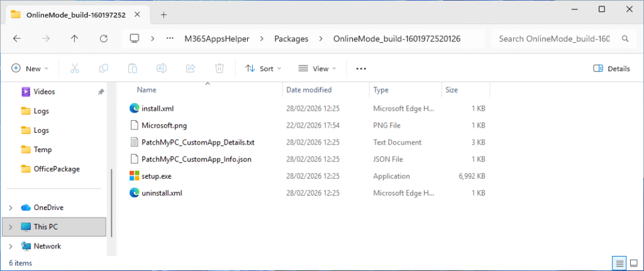Expand the OneDrive tree node

11,207
